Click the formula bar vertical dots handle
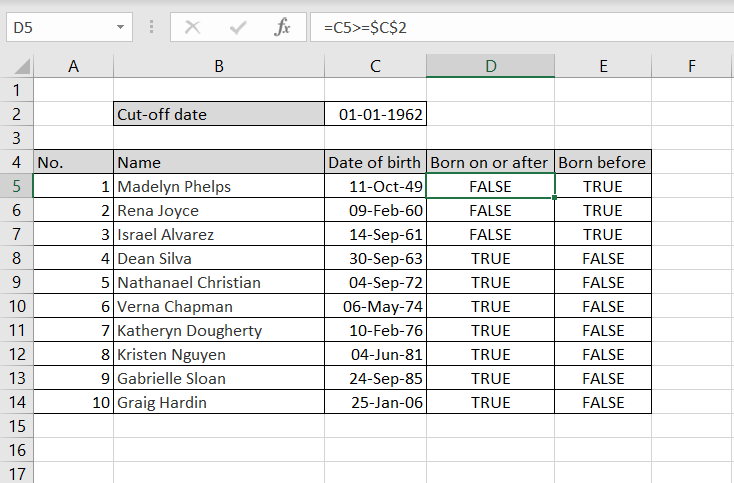This screenshot has height=483, width=734. [151, 27]
